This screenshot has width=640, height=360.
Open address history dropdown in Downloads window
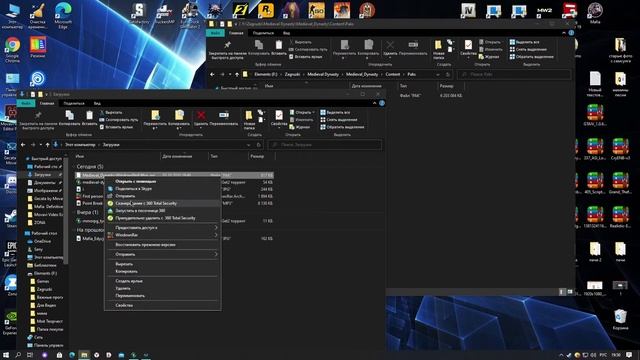coord(248,145)
